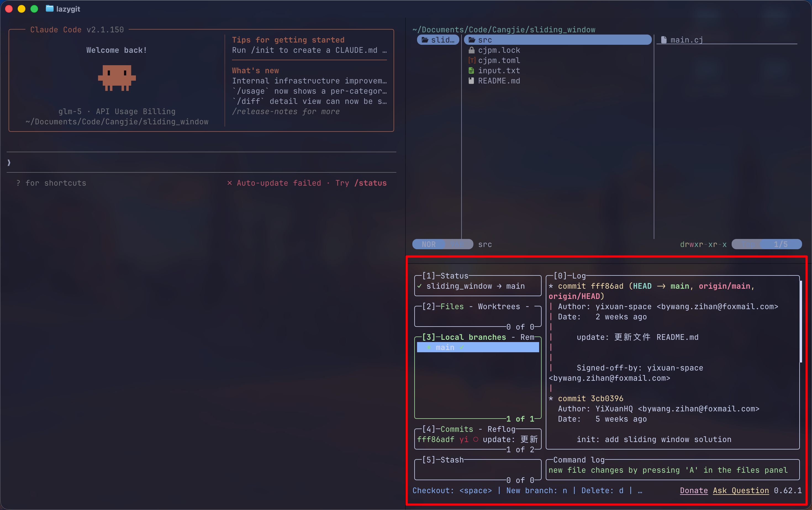Screen dimensions: 812x510
Task: Click the commit fff86ad hash in the Log
Action: (607, 286)
